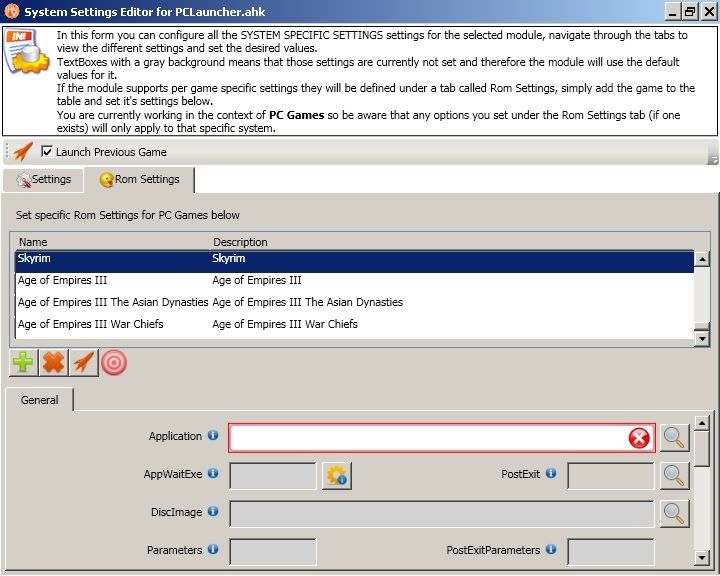Screen dimensions: 720x576
Task: Click the DiscImage text field
Action: [442, 514]
